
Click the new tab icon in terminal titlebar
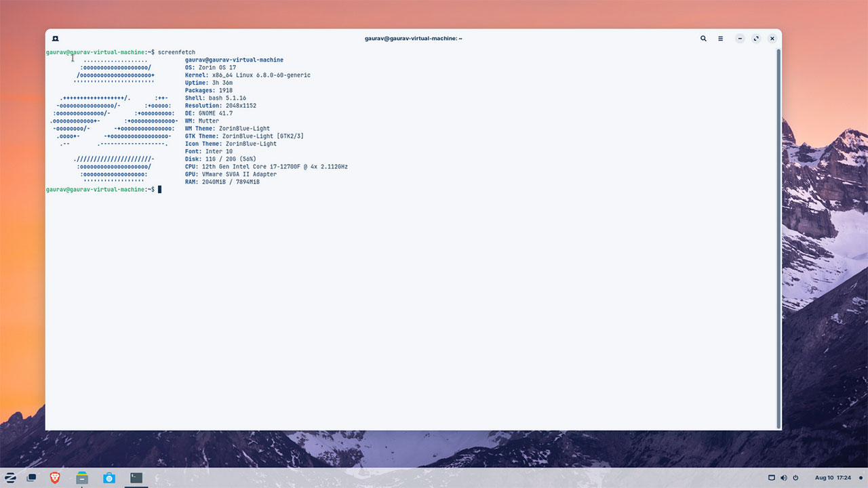[55, 39]
